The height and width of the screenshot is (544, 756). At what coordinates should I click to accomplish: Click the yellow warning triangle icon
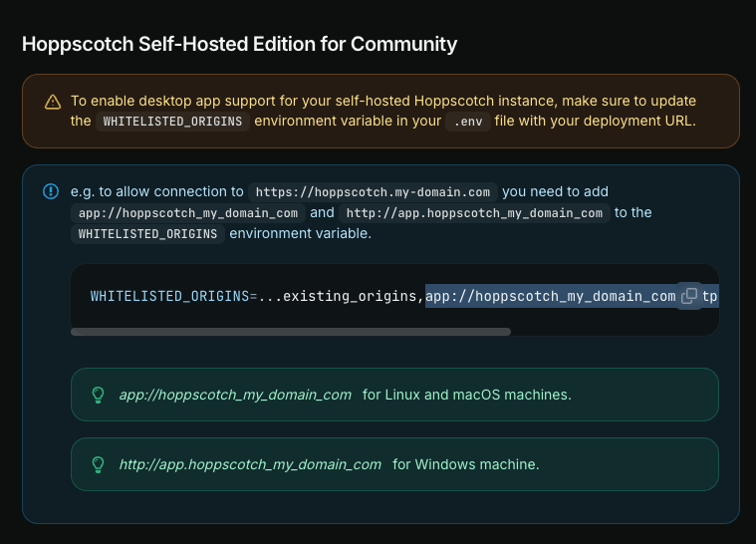pyautogui.click(x=53, y=102)
